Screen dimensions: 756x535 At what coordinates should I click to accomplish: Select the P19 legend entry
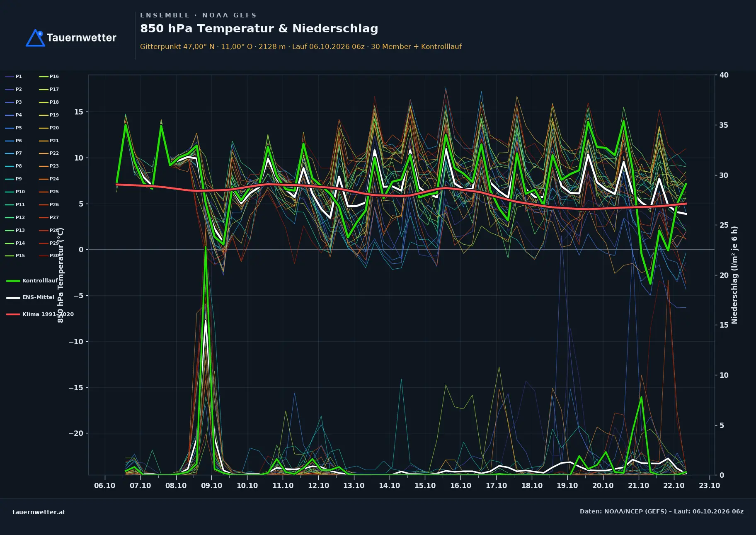coord(49,115)
